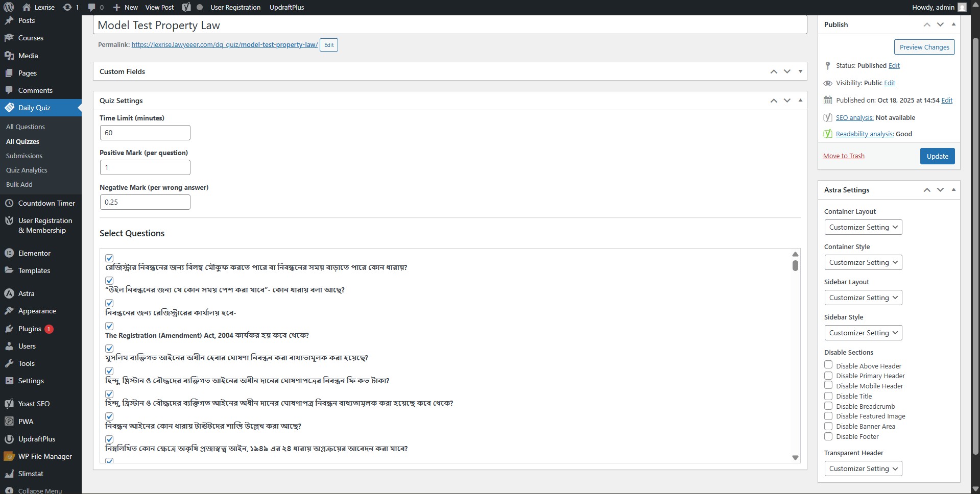The image size is (980, 494).
Task: Enable the Disable Above Header checkbox
Action: (x=828, y=365)
